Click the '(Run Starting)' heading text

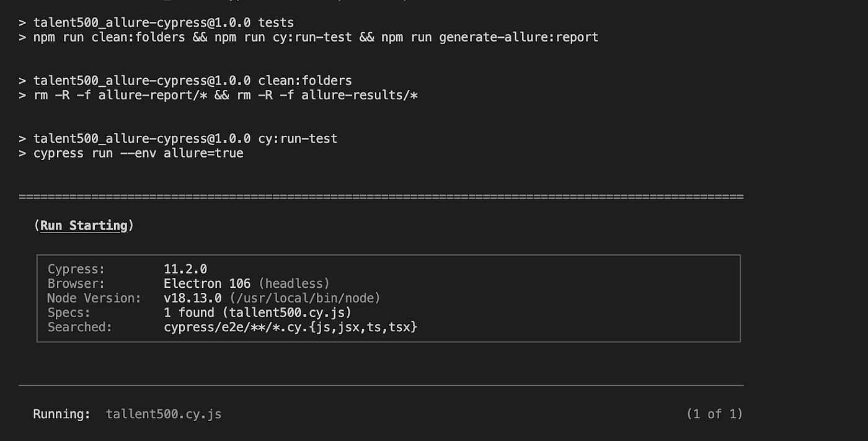click(x=84, y=225)
